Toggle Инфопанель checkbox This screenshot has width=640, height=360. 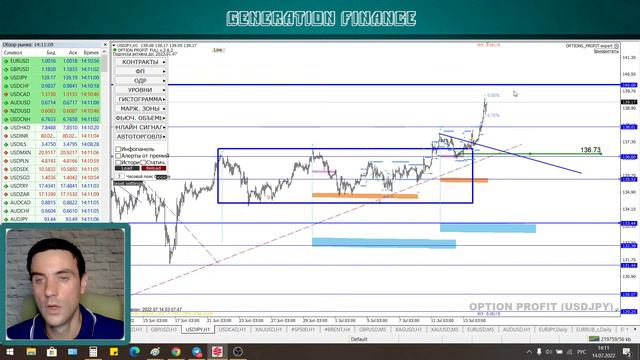(118, 149)
